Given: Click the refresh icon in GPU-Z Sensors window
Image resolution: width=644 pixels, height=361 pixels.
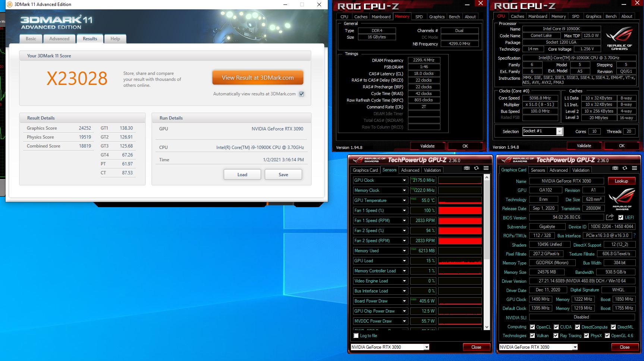Looking at the screenshot, I should 476,168.
